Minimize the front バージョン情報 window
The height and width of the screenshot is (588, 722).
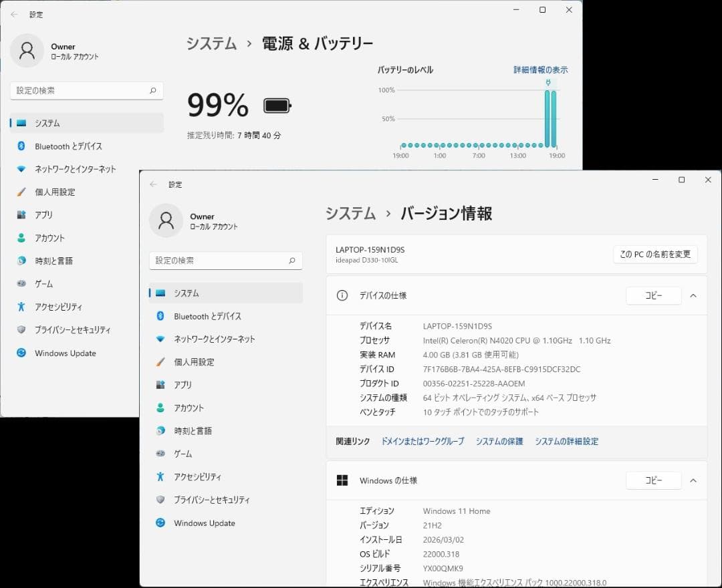[655, 180]
